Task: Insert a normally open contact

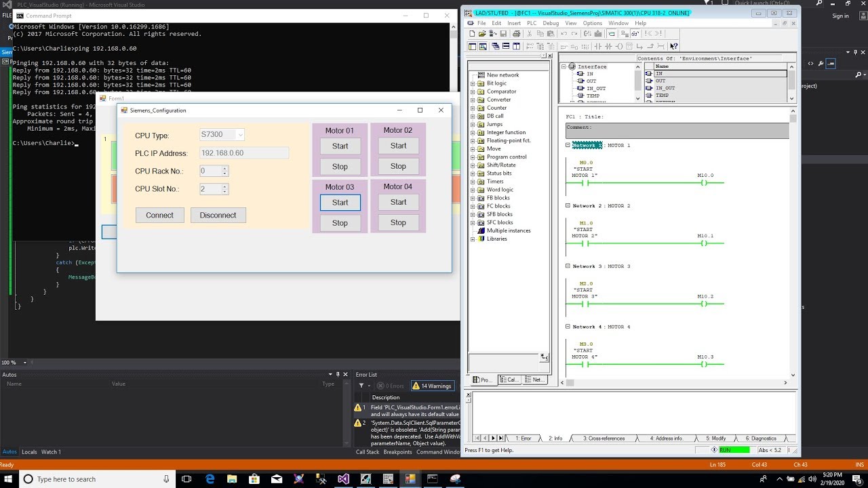Action: click(x=598, y=47)
